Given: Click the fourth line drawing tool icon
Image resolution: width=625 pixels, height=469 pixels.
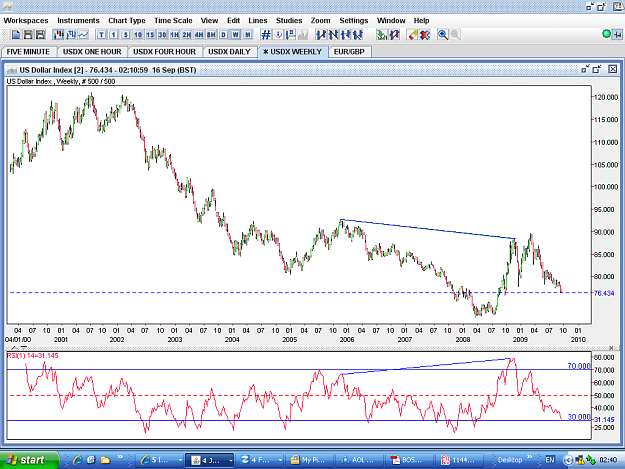Looking at the screenshot, I should point(358,35).
